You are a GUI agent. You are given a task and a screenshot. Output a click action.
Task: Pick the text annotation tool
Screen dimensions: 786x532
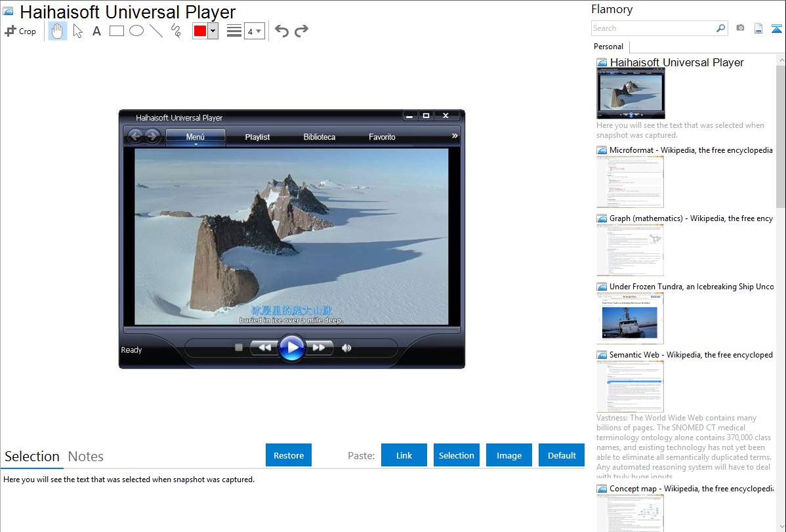coord(96,31)
